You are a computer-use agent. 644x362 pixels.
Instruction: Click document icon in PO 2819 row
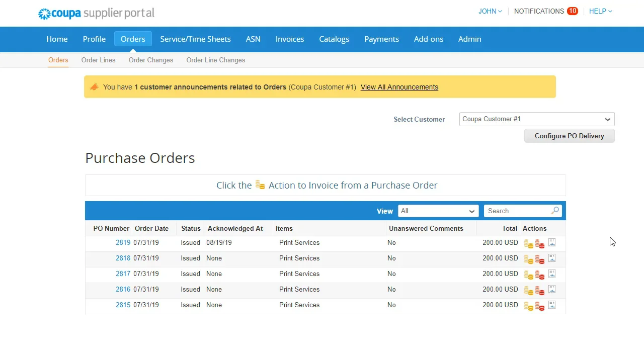(552, 242)
